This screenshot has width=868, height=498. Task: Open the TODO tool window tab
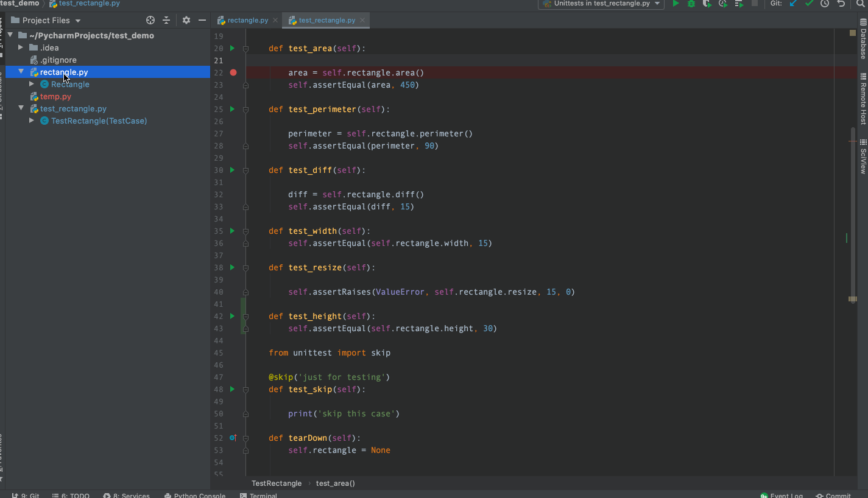click(71, 495)
